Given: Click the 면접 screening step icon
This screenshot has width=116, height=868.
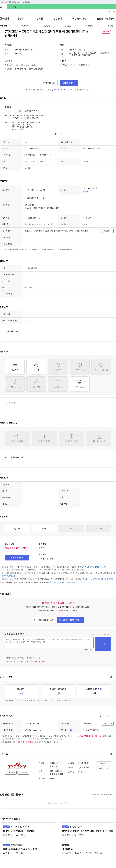Looking at the screenshot, I should (x=44, y=529).
